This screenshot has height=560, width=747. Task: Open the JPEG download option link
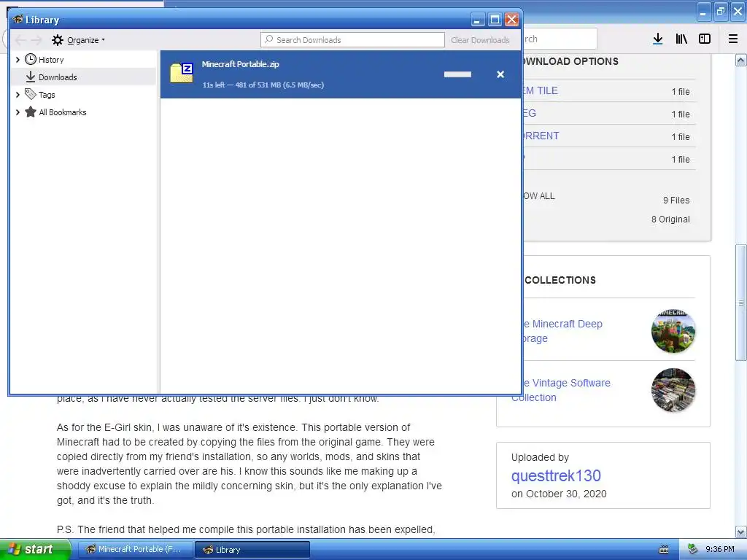tap(530, 113)
